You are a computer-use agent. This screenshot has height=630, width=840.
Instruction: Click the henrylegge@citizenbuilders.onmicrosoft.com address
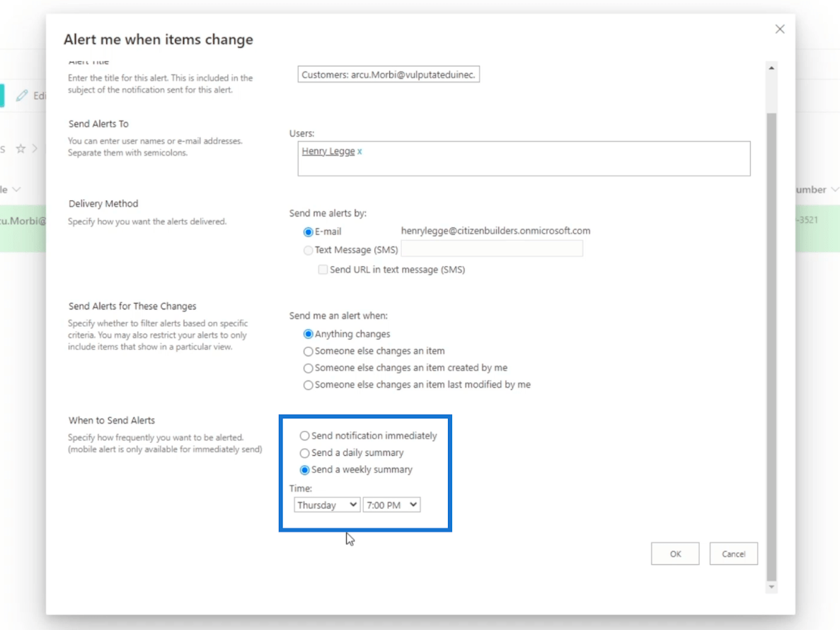[495, 231]
